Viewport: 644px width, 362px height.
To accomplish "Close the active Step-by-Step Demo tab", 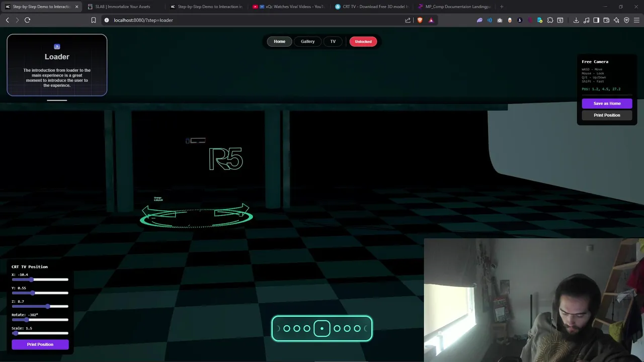I will (x=76, y=7).
